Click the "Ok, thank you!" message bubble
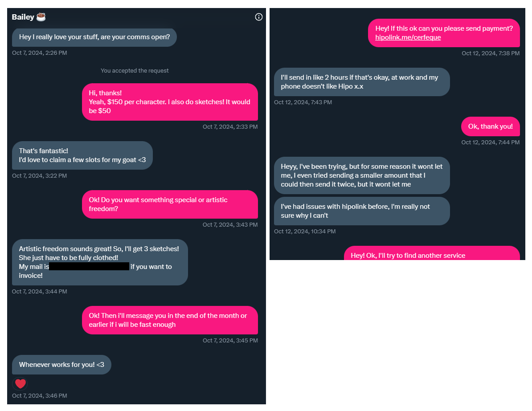Viewport: 532px width, 411px height. (490, 126)
